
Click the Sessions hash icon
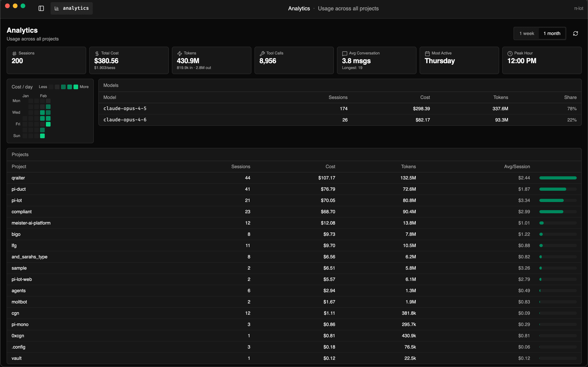14,53
